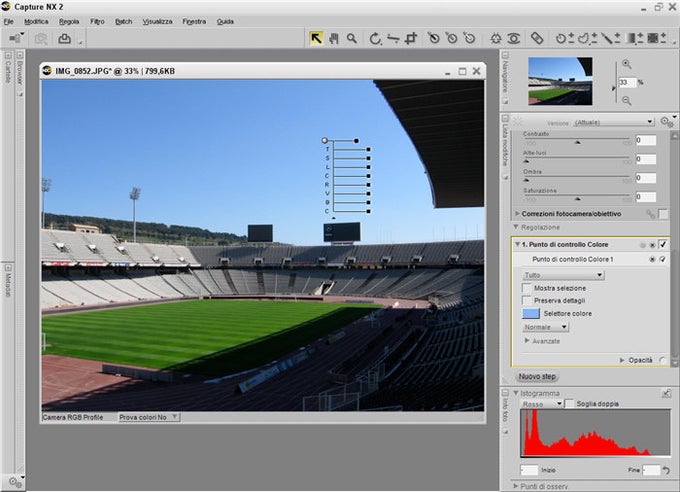The image size is (680, 492).
Task: Select the Red-eye control point tool
Action: click(x=514, y=39)
